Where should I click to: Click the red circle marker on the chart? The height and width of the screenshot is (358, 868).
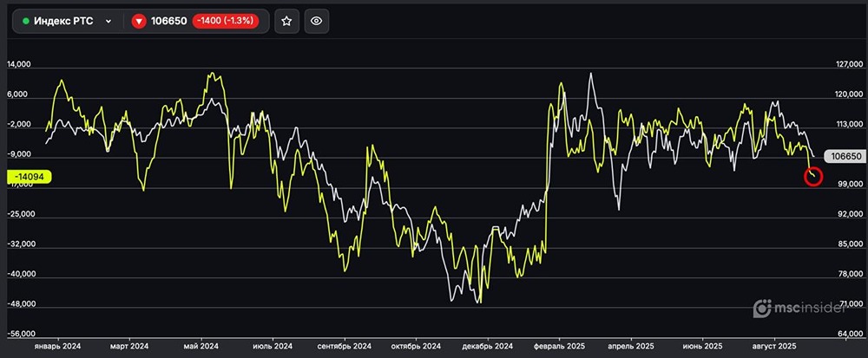[x=813, y=177]
